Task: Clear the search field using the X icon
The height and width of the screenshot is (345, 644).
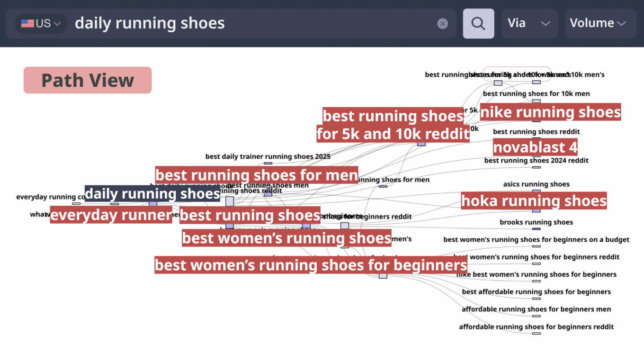Action: pyautogui.click(x=442, y=24)
